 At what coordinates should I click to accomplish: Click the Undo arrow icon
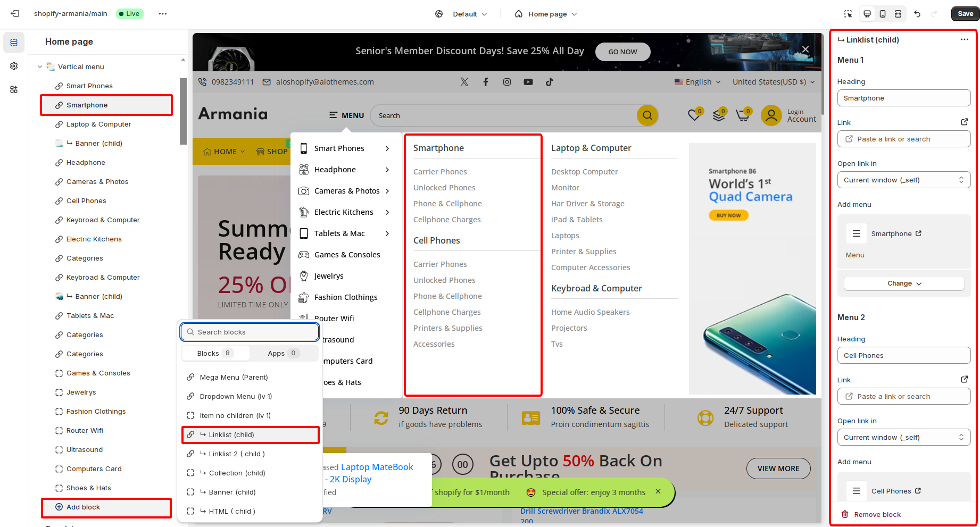917,14
